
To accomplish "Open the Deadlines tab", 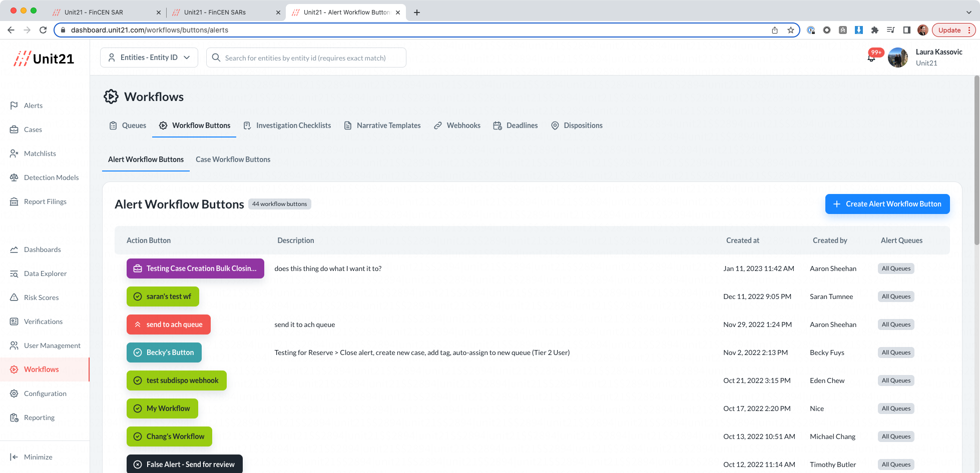I will 516,125.
